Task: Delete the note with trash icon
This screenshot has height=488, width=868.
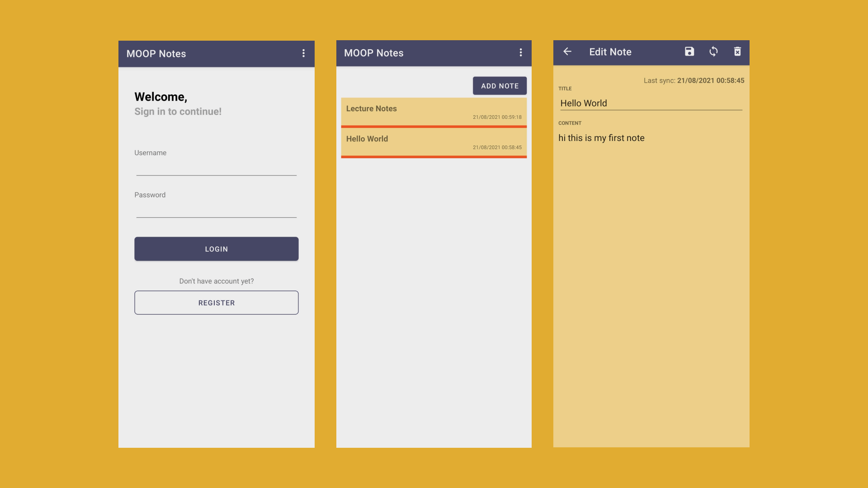Action: (x=737, y=52)
